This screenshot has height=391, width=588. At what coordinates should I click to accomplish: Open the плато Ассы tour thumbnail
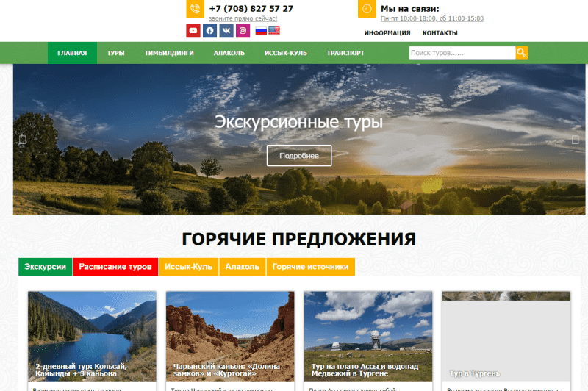368,337
